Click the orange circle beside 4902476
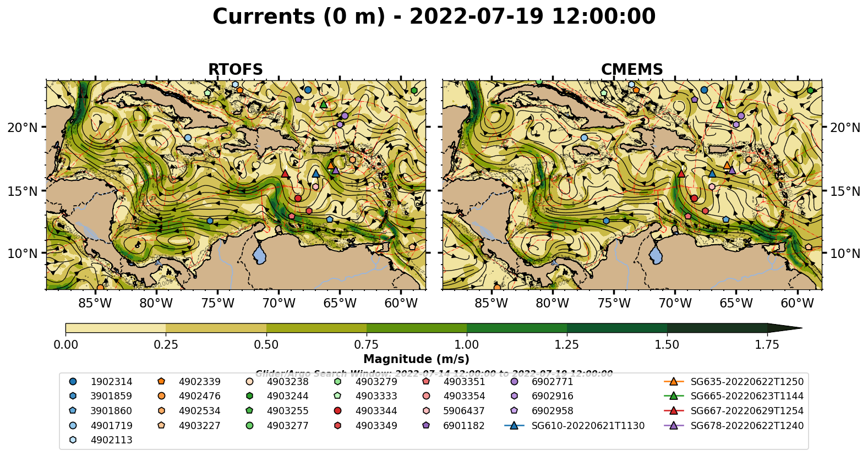868x456 pixels. click(161, 396)
